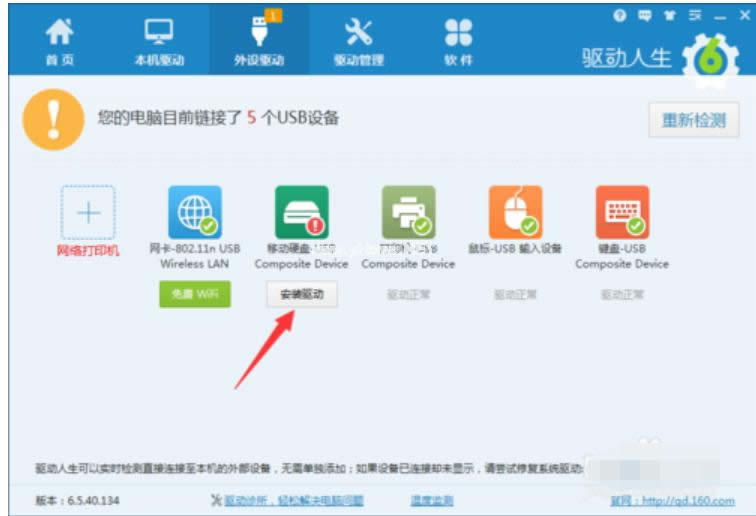The height and width of the screenshot is (516, 756).
Task: Select the USB keyboard device icon
Action: (621, 212)
